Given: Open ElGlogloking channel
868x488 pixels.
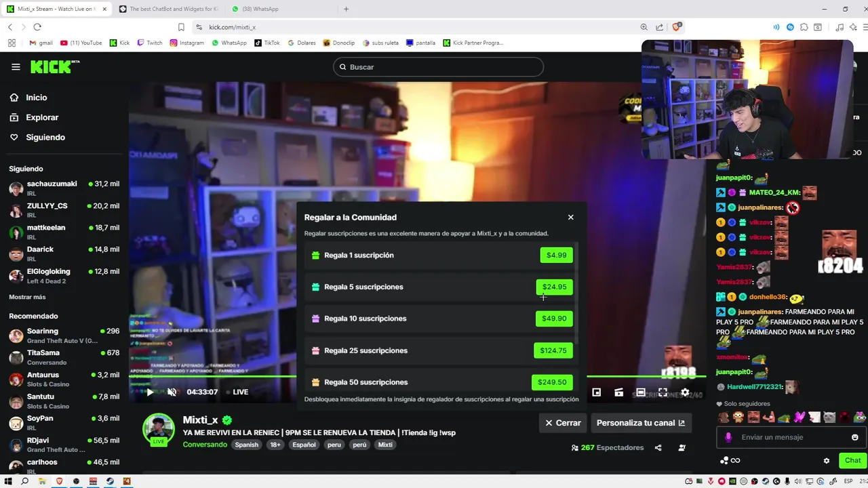Looking at the screenshot, I should (64, 276).
